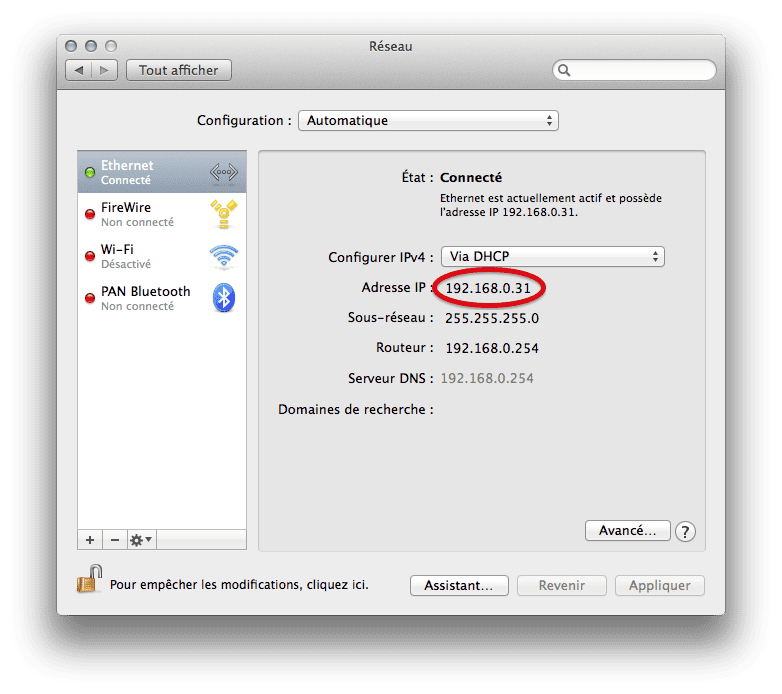782x694 pixels.
Task: Go back with the left arrow button
Action: tap(78, 70)
